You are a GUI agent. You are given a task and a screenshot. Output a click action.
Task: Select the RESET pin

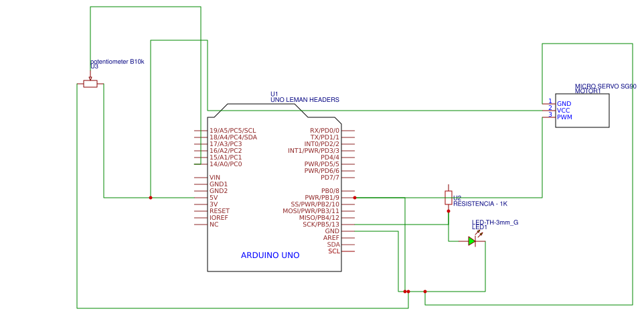[218, 211]
